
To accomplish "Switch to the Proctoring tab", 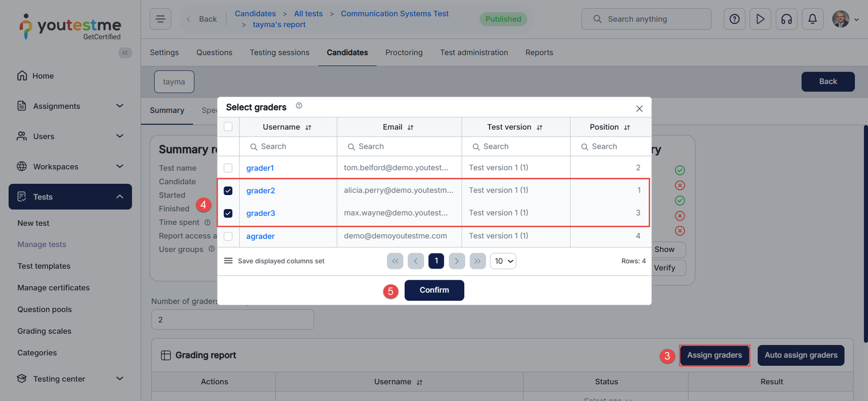I will (404, 53).
